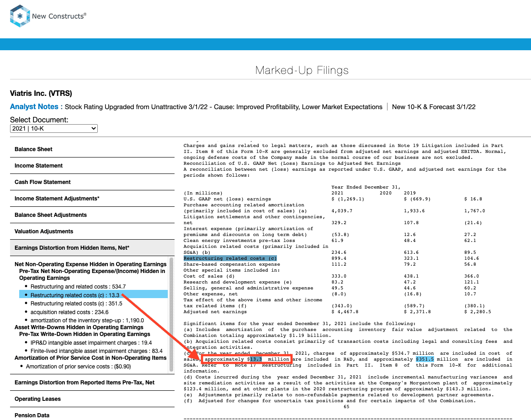Expand the Valuation Adjustments section
Image resolution: width=531 pixels, height=420 pixels.
(92, 231)
